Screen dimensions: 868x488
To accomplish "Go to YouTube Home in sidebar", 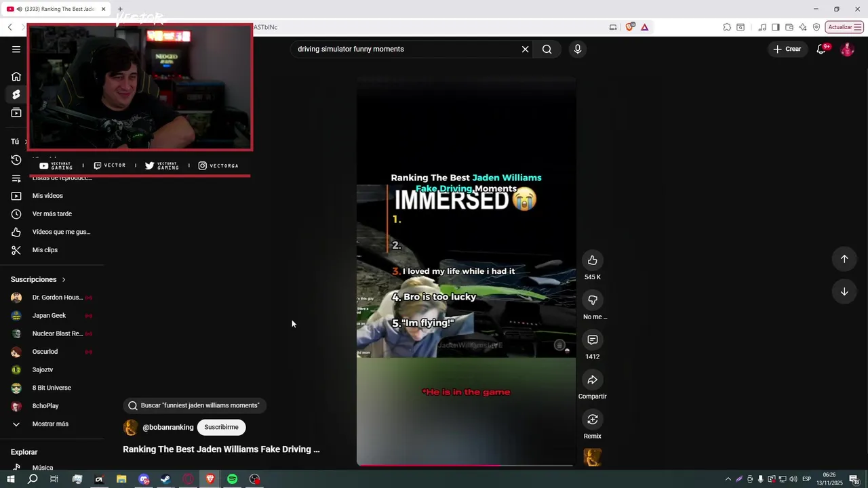I will pos(16,77).
